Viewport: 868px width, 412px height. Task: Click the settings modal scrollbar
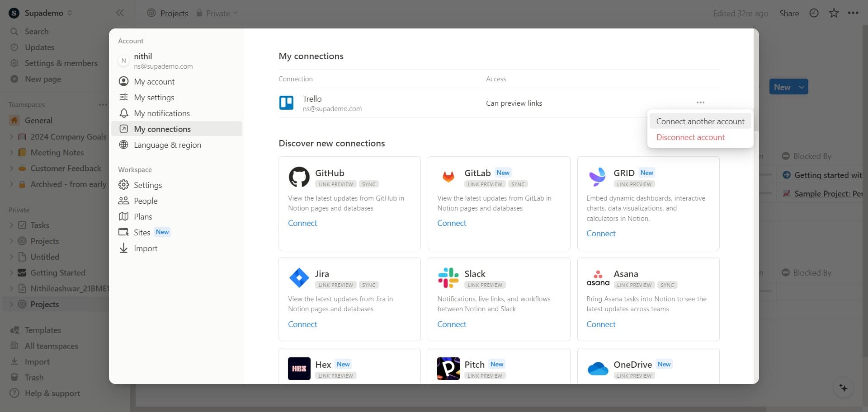point(756,81)
